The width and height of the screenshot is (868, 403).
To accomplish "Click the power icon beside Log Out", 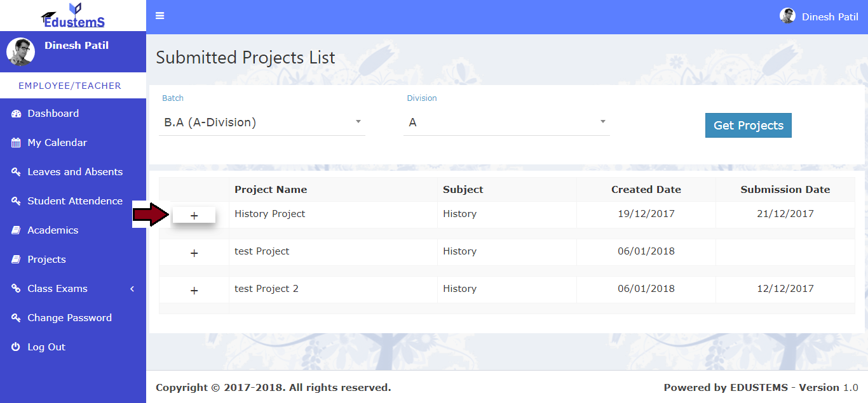I will tap(16, 347).
